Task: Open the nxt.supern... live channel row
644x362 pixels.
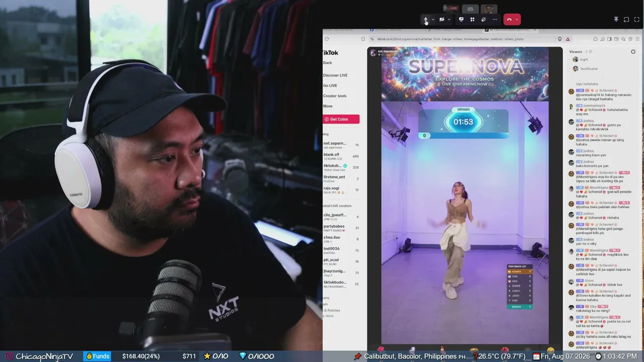Action: (341, 145)
